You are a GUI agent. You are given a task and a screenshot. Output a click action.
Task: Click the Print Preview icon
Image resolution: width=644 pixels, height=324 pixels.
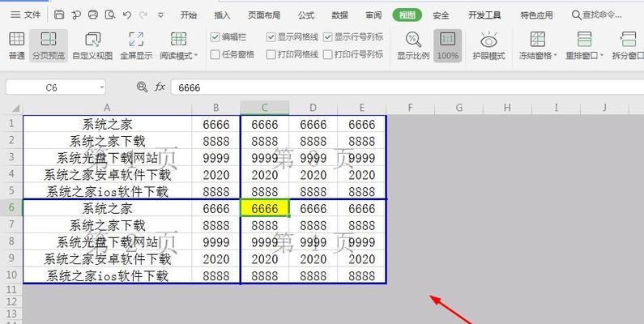coord(110,15)
